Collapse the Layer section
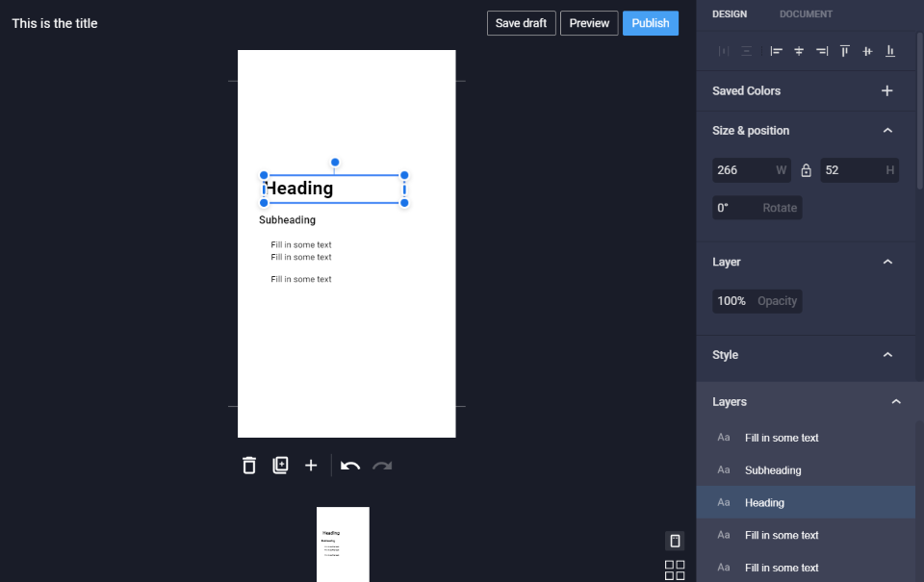Viewport: 924px width, 582px height. [x=887, y=262]
